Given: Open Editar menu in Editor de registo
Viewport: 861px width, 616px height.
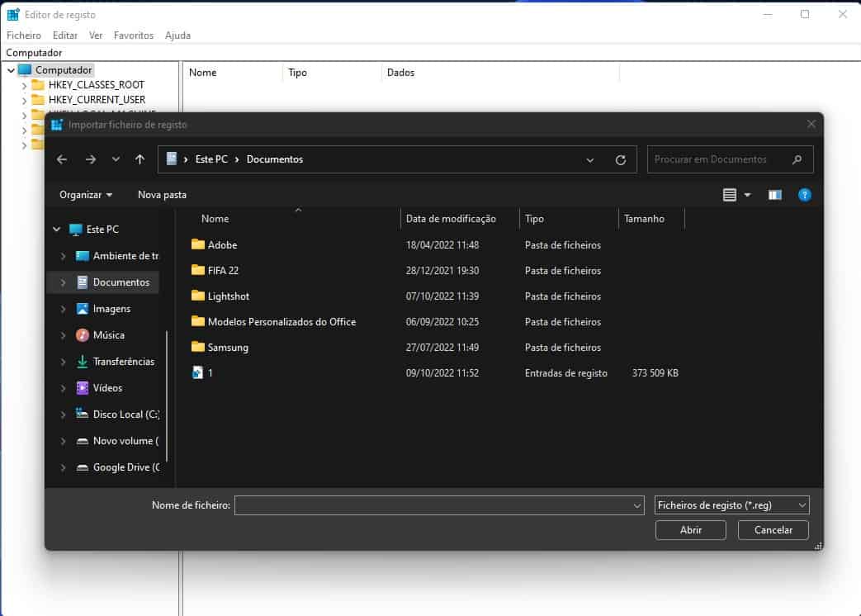Looking at the screenshot, I should click(64, 36).
